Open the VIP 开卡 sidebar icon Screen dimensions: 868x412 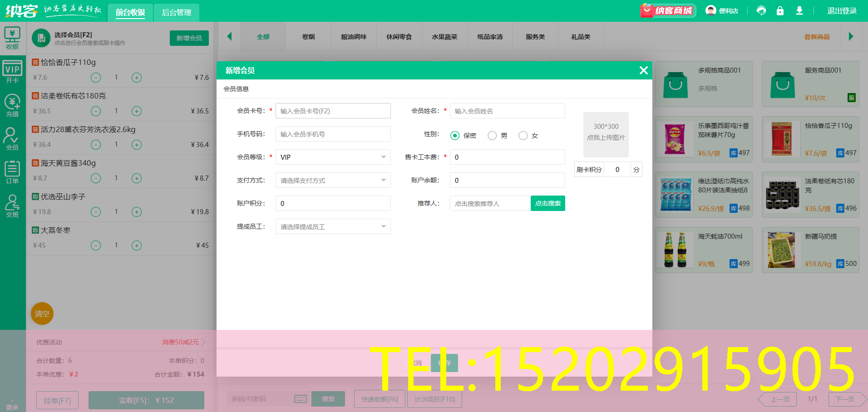12,72
